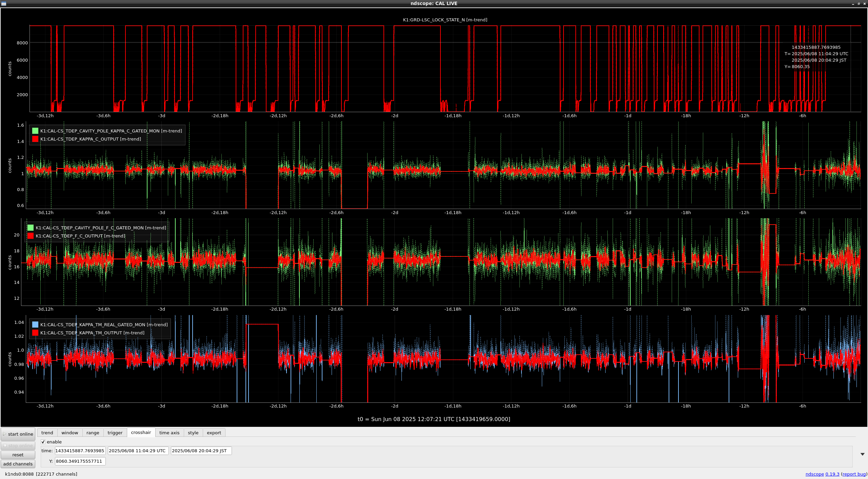Screen dimensions: 868x479
Task: Collapse the control panel with the down arrow
Action: pos(862,454)
